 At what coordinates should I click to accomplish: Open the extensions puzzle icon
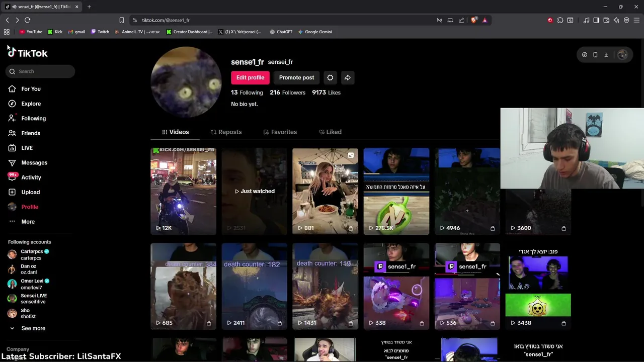click(560, 20)
